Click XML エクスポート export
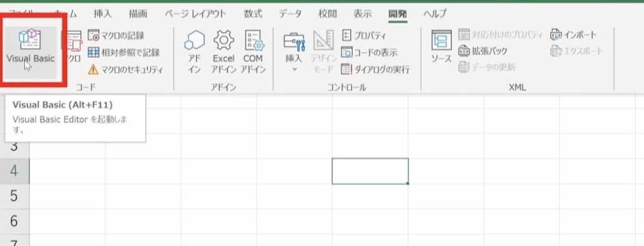This screenshot has width=644, height=246. coord(576,51)
